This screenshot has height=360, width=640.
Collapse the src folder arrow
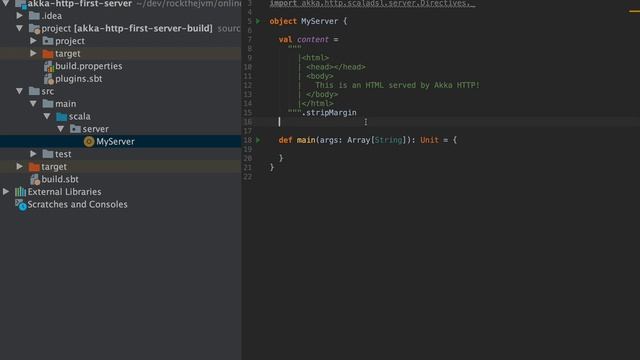pyautogui.click(x=20, y=91)
